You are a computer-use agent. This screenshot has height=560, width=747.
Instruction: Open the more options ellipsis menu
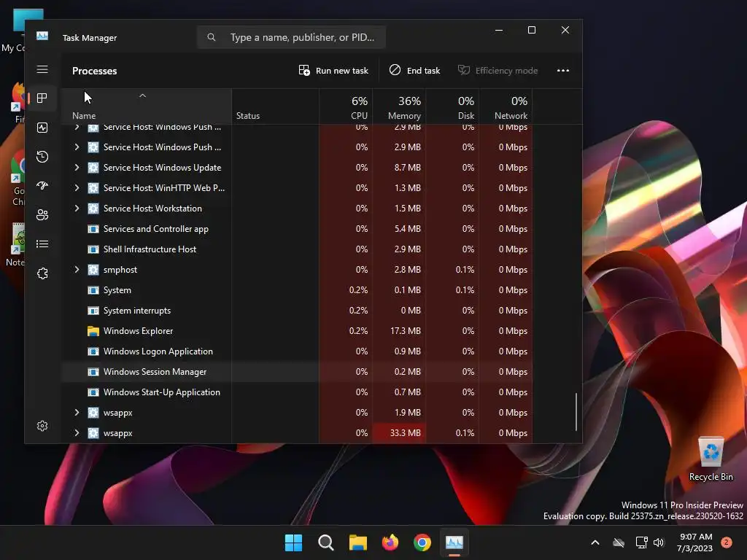(x=563, y=71)
